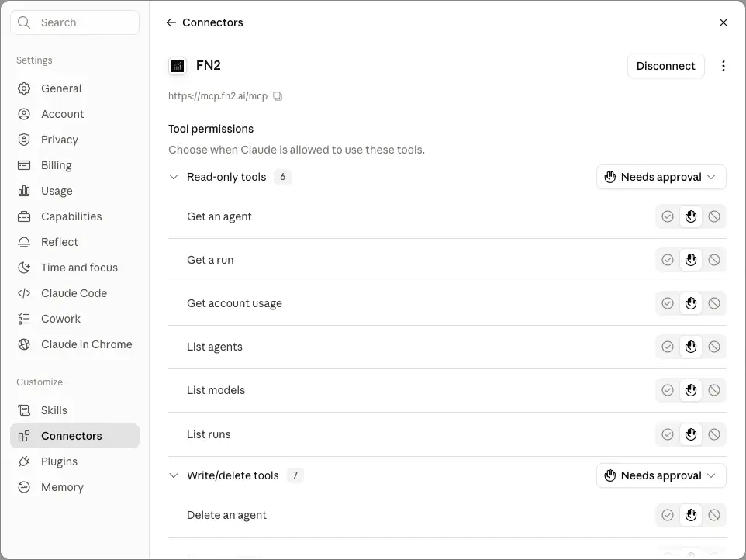Open Read-only tools Needs approval dropdown

pyautogui.click(x=661, y=177)
